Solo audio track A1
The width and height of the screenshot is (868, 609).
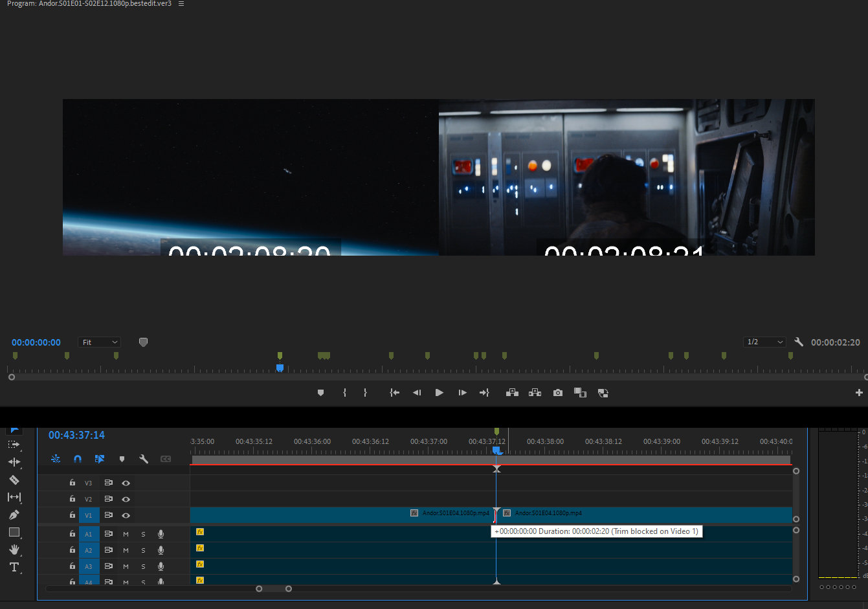[x=143, y=534]
